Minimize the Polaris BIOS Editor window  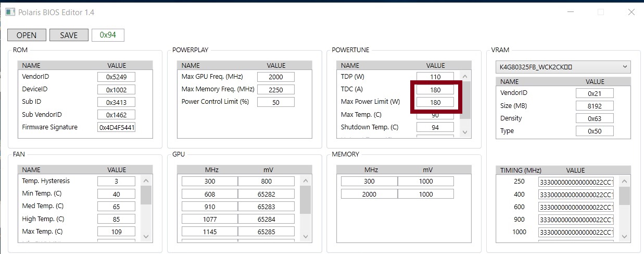(x=570, y=12)
